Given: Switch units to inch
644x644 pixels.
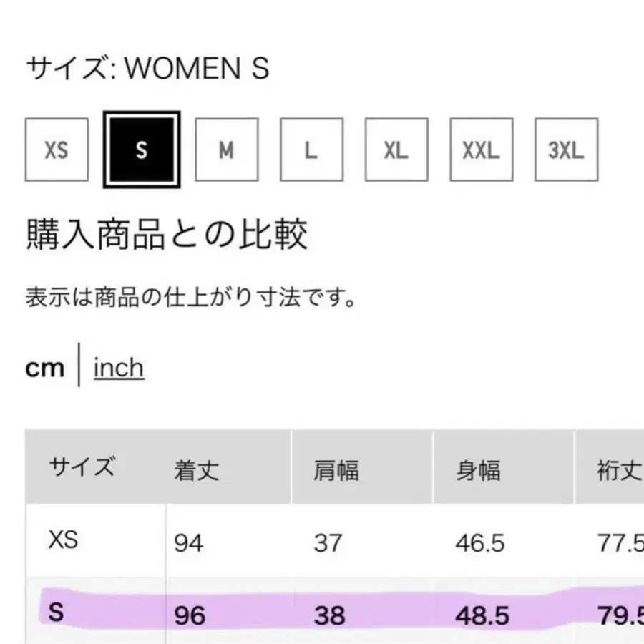Looking at the screenshot, I should pyautogui.click(x=118, y=367).
